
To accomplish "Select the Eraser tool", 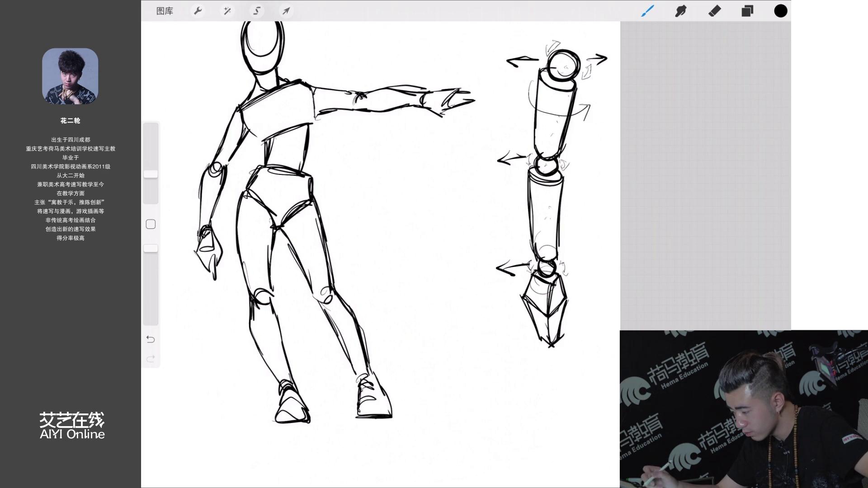I will click(x=714, y=11).
